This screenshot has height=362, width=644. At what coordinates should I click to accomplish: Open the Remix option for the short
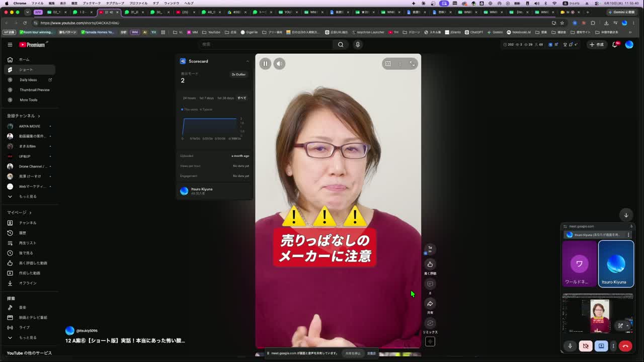(x=430, y=323)
